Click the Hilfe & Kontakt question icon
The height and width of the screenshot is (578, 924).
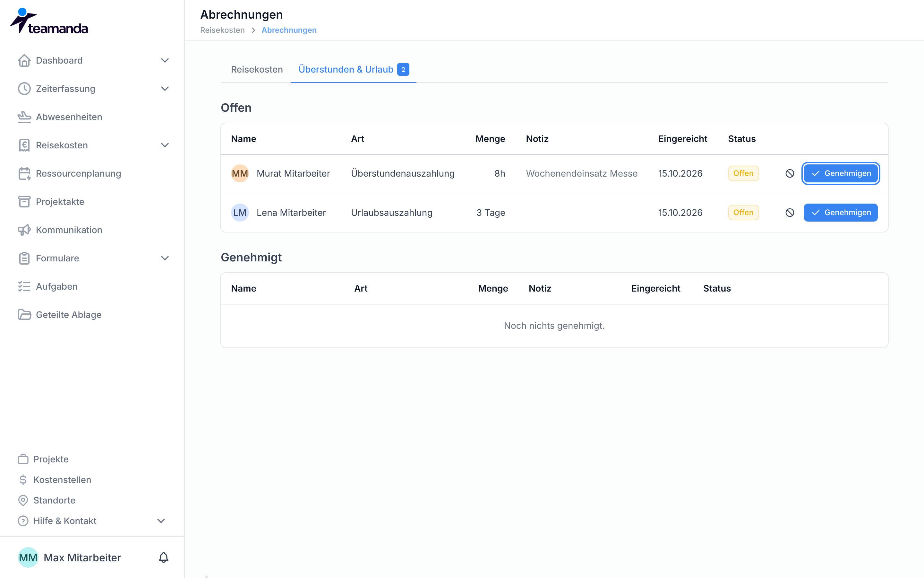coord(23,521)
